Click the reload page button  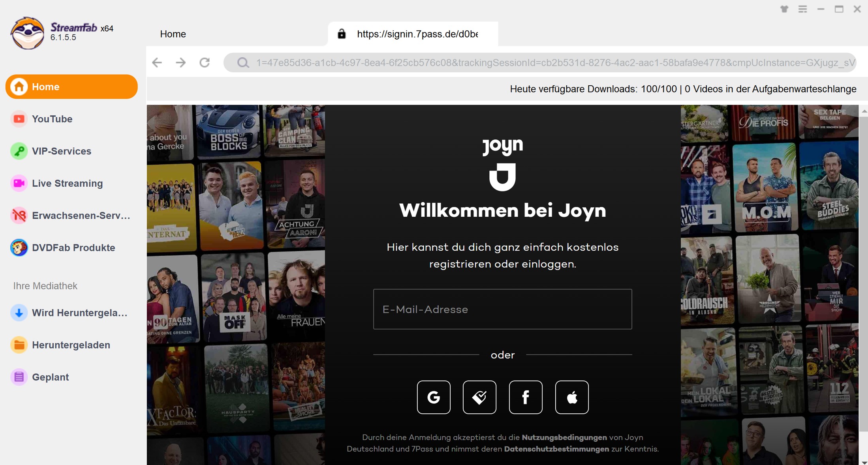[205, 63]
